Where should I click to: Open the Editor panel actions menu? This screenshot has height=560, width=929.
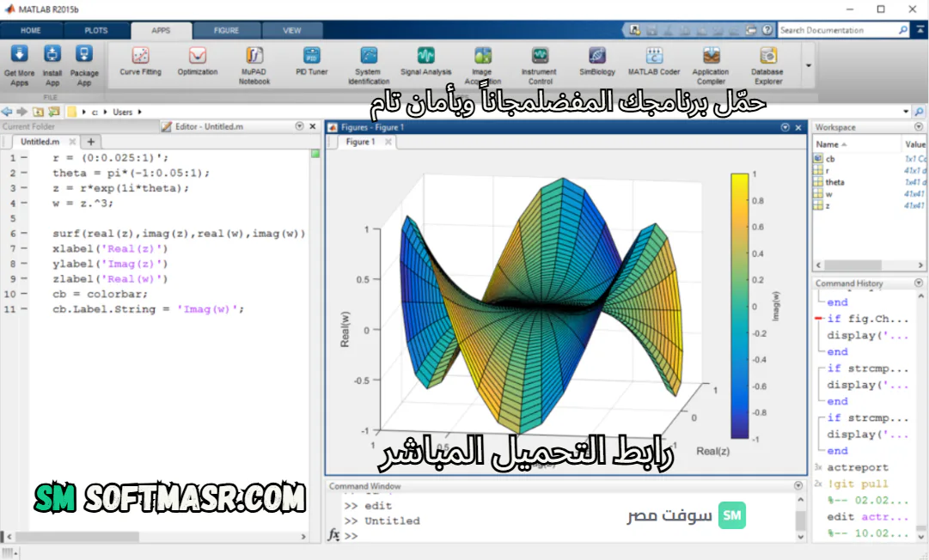(299, 126)
